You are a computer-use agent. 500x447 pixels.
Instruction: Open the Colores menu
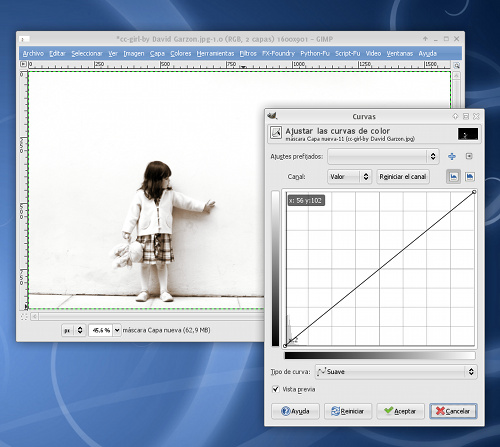[x=181, y=53]
